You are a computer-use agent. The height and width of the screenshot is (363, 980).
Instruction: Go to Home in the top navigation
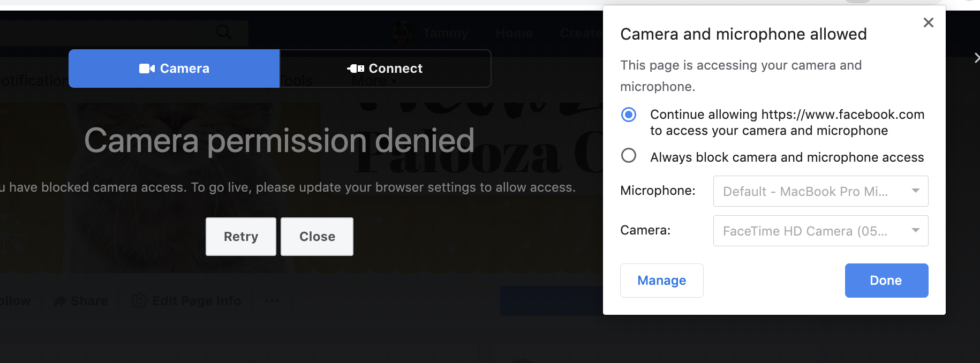[514, 33]
